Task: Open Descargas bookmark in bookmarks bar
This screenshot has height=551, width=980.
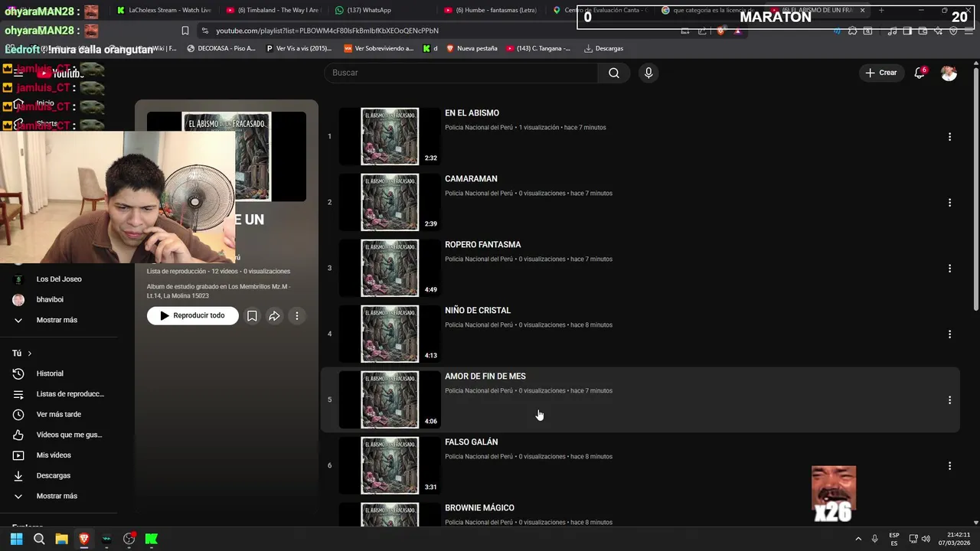Action: point(603,48)
